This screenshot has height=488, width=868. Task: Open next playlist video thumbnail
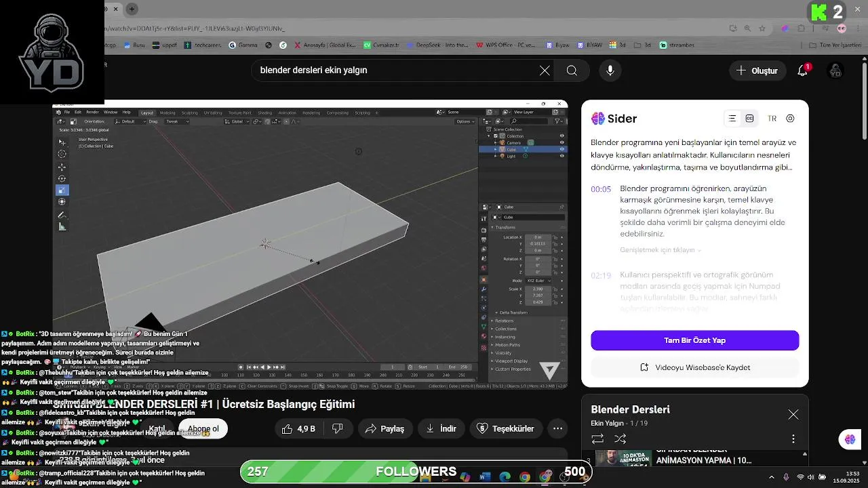click(x=622, y=458)
